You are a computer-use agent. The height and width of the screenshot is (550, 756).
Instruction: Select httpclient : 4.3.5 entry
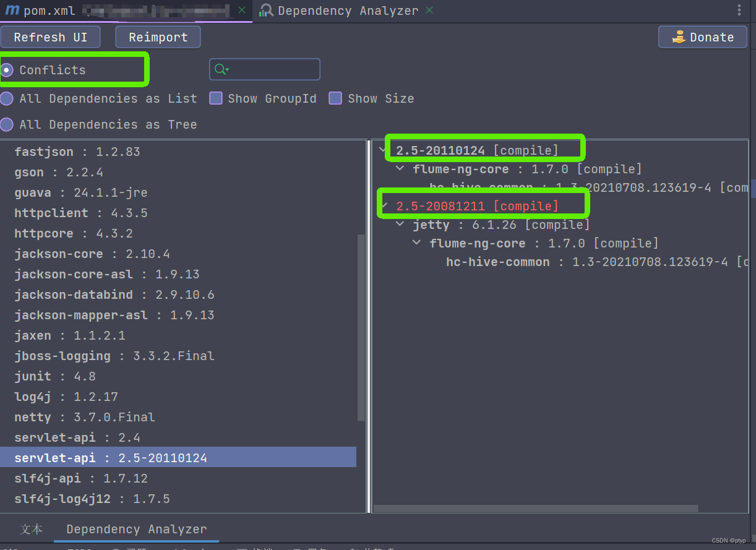[179, 213]
